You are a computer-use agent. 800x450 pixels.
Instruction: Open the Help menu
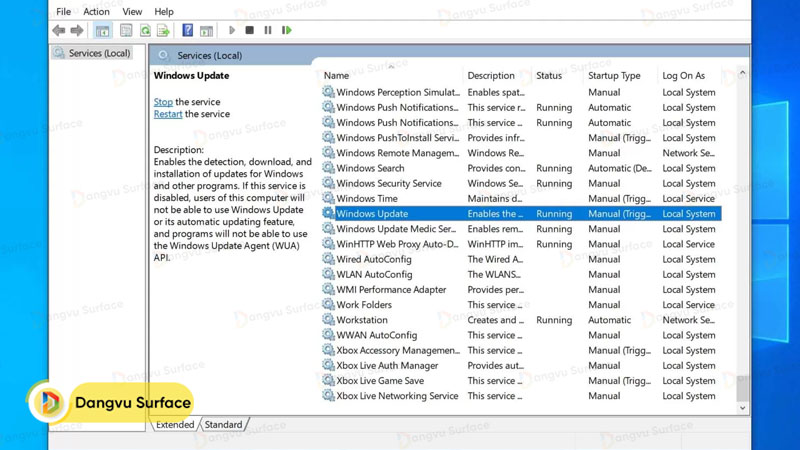pyautogui.click(x=164, y=11)
